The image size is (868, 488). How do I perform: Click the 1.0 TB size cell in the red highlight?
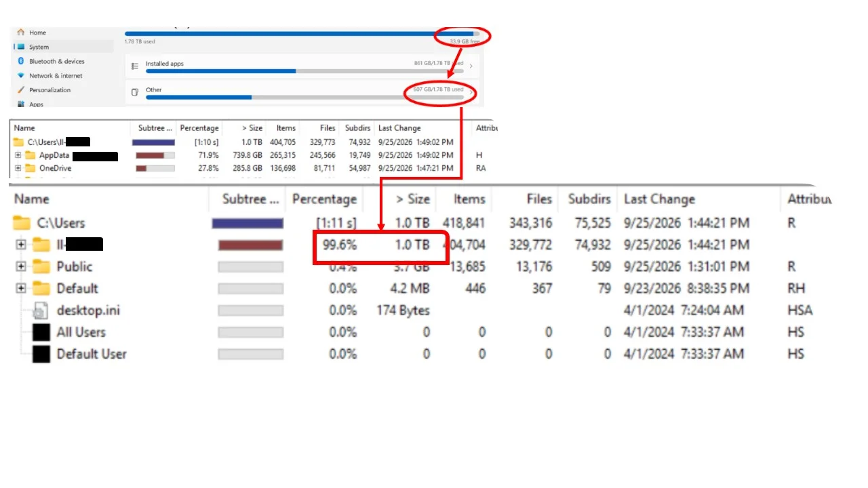[x=412, y=245]
